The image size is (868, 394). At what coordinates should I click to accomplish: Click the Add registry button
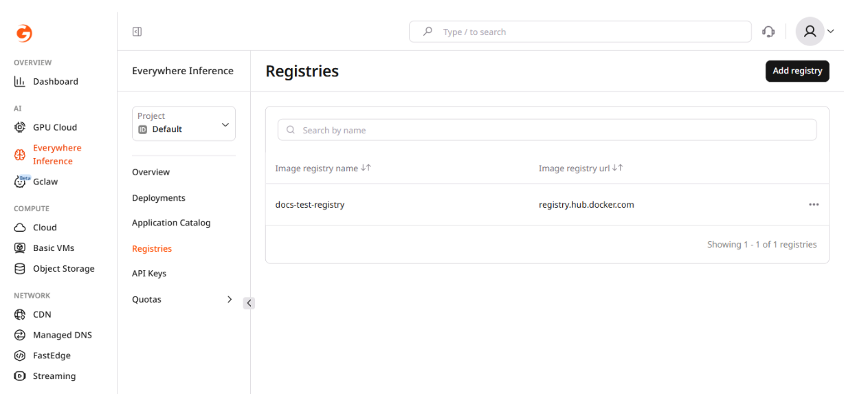coord(797,71)
